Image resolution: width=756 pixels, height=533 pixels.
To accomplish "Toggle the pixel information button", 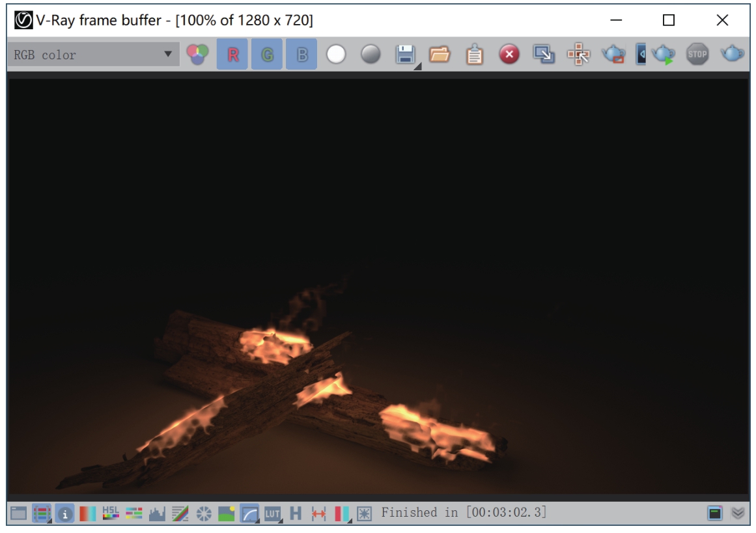I will pos(66,513).
